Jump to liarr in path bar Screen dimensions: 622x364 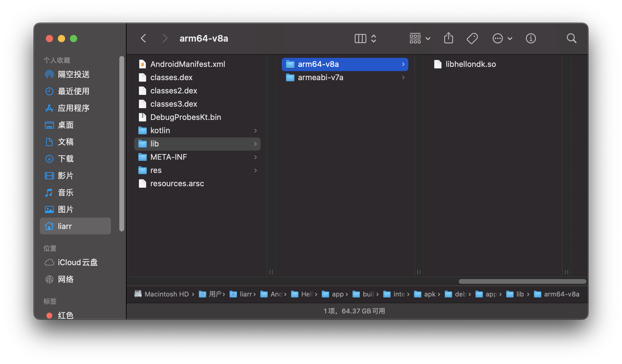click(x=241, y=294)
